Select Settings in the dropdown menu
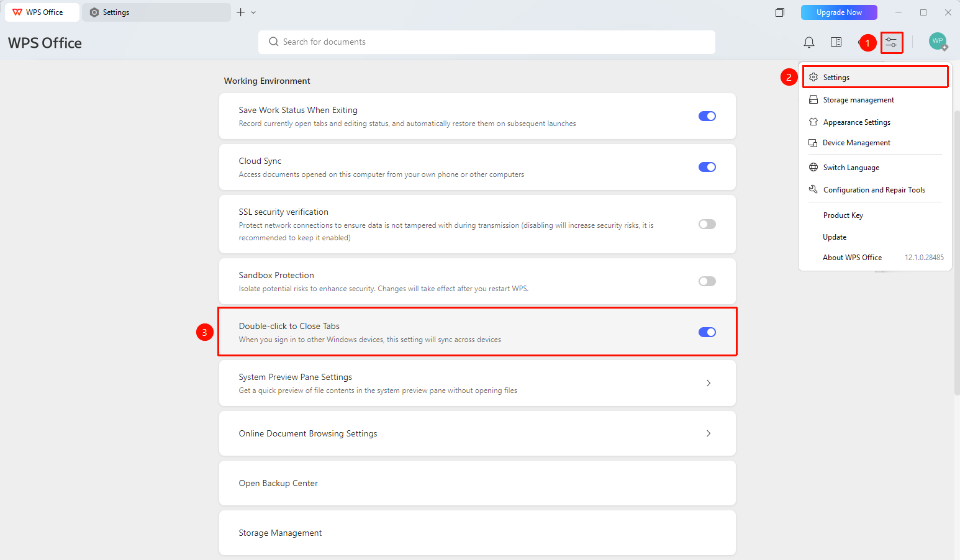 pos(876,77)
